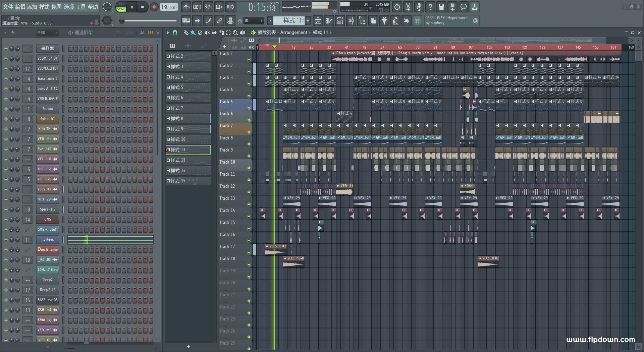Select the playlist zoom magnifier tool
The height and width of the screenshot is (352, 644).
[x=235, y=33]
